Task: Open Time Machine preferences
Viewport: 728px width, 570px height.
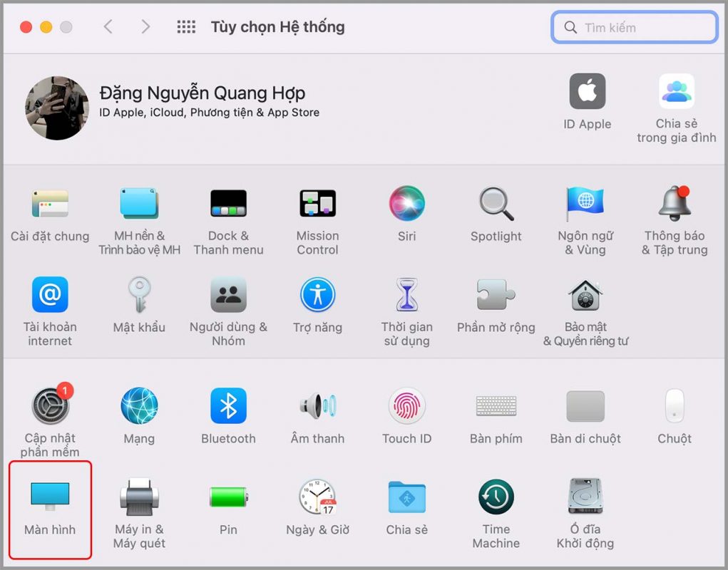Action: pos(496,497)
